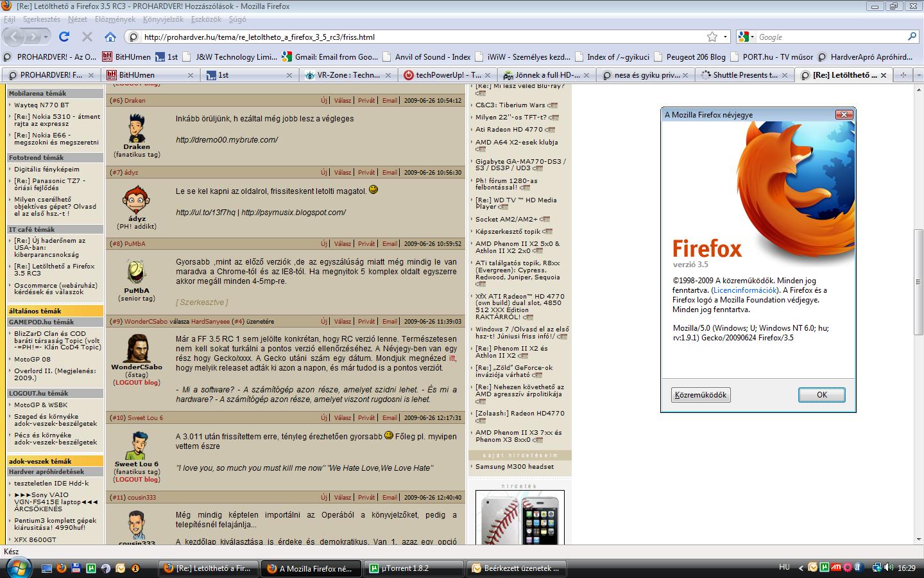924x578 pixels.
Task: Open the Samsung M300 headset ad
Action: click(x=515, y=467)
